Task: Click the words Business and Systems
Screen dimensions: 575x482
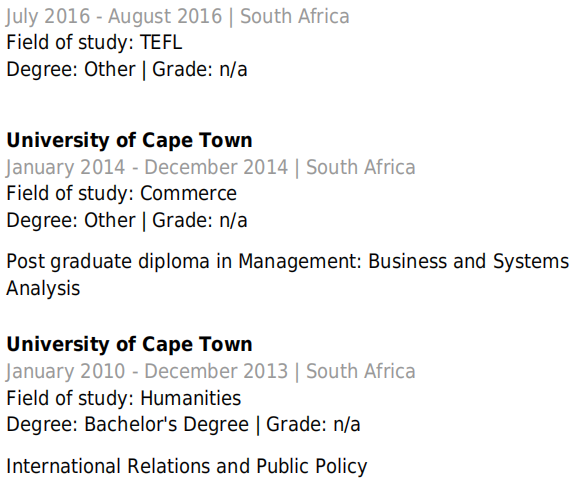Action: pyautogui.click(x=468, y=262)
